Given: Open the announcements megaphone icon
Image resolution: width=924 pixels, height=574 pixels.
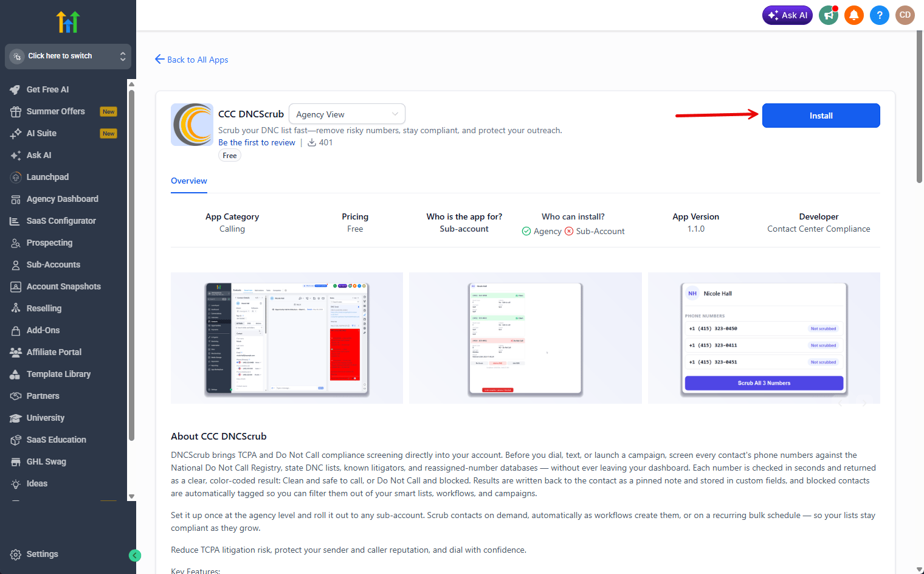Looking at the screenshot, I should (829, 15).
